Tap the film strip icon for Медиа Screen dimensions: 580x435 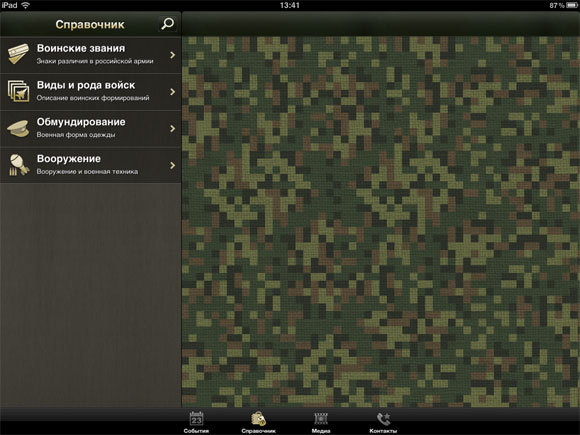pos(321,419)
